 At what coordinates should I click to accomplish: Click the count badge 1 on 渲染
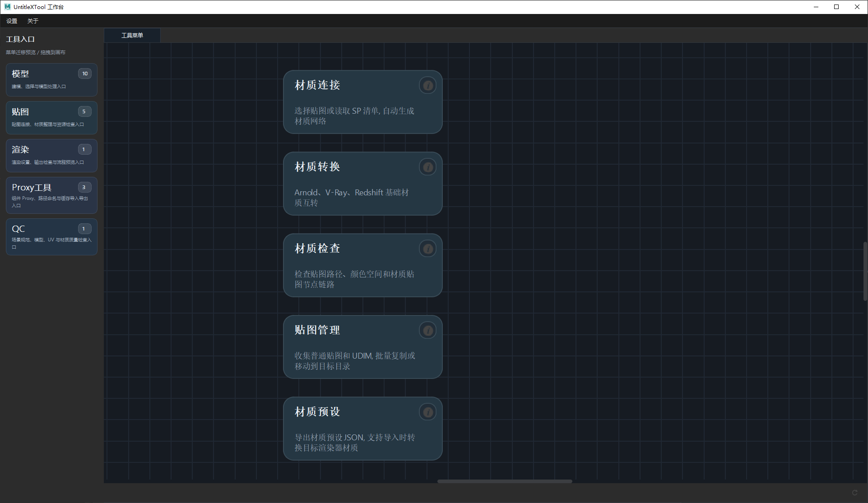[84, 149]
